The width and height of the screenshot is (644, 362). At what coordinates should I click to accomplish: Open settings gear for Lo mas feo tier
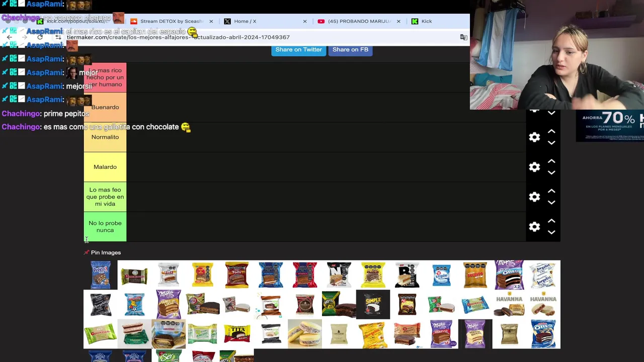click(x=534, y=197)
